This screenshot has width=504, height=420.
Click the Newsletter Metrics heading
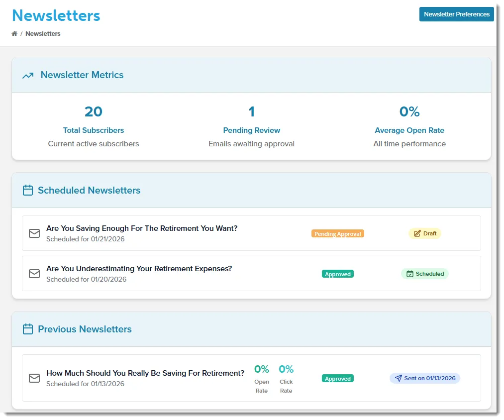coord(82,75)
